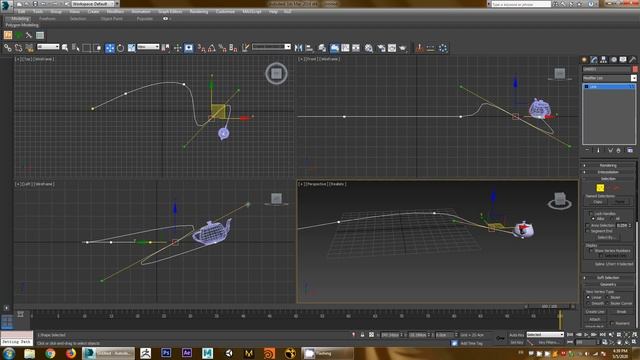Click Configure Modifier Sets icon
The image size is (640, 360).
pyautogui.click(x=630, y=150)
